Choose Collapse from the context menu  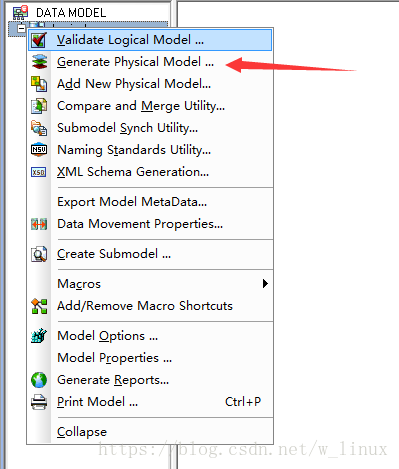click(82, 432)
